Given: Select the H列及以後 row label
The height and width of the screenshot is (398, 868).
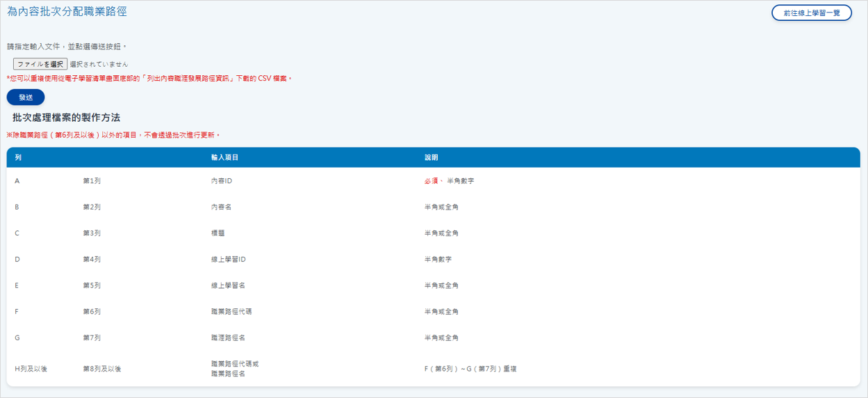Looking at the screenshot, I should click(x=31, y=369).
